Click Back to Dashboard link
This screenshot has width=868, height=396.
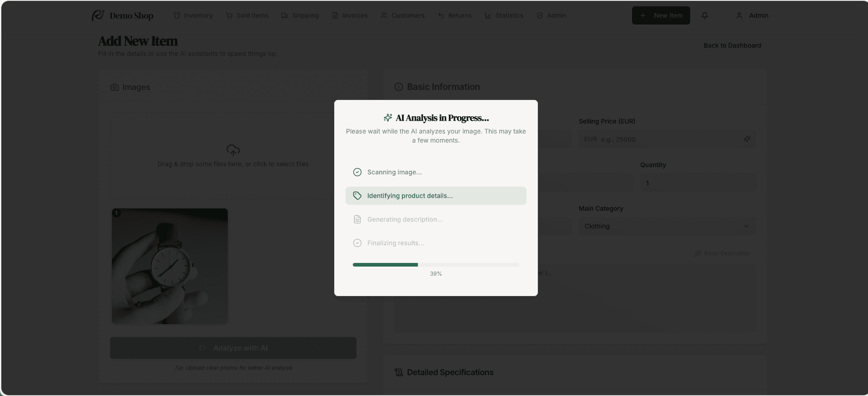[x=732, y=45]
